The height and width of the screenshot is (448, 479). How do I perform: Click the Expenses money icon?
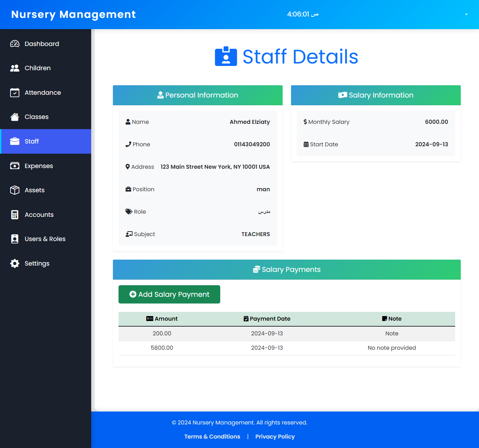[15, 166]
